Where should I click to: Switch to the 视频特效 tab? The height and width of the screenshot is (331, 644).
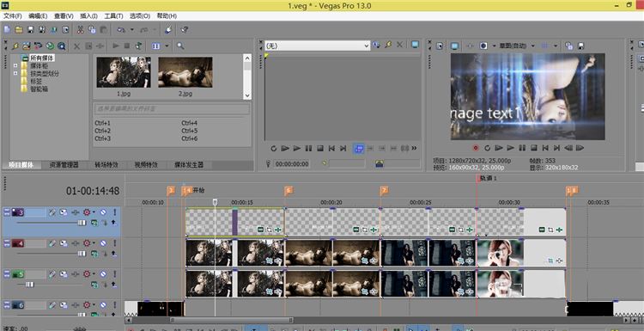[x=146, y=165]
